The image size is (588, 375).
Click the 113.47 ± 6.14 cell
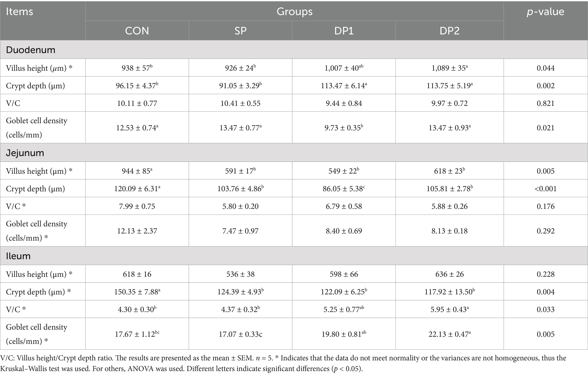click(x=344, y=86)
